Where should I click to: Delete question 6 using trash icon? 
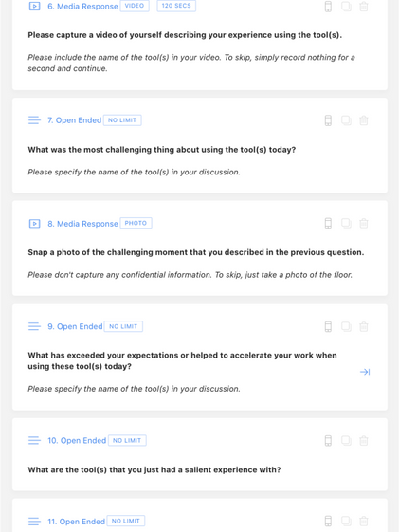click(x=363, y=7)
